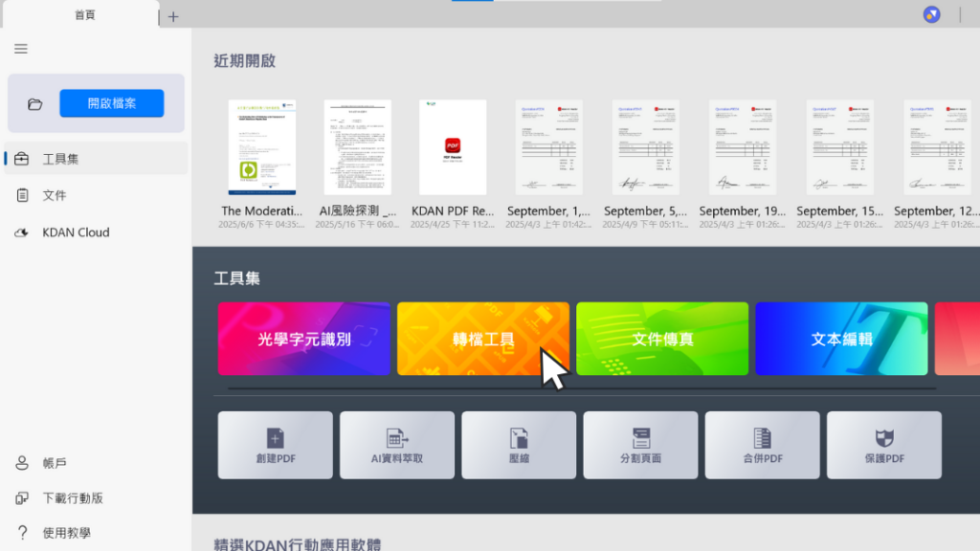980x551 pixels.
Task: Open 'September, 12...' recent file thumbnail
Action: coord(938,147)
